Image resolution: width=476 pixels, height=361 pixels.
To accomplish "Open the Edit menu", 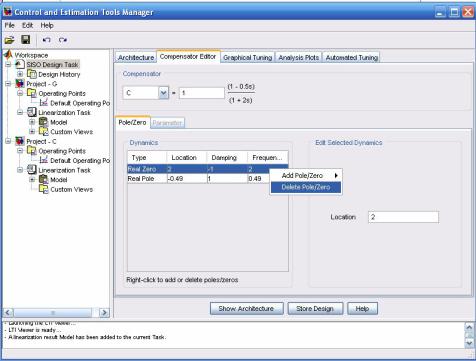I will 27,25.
